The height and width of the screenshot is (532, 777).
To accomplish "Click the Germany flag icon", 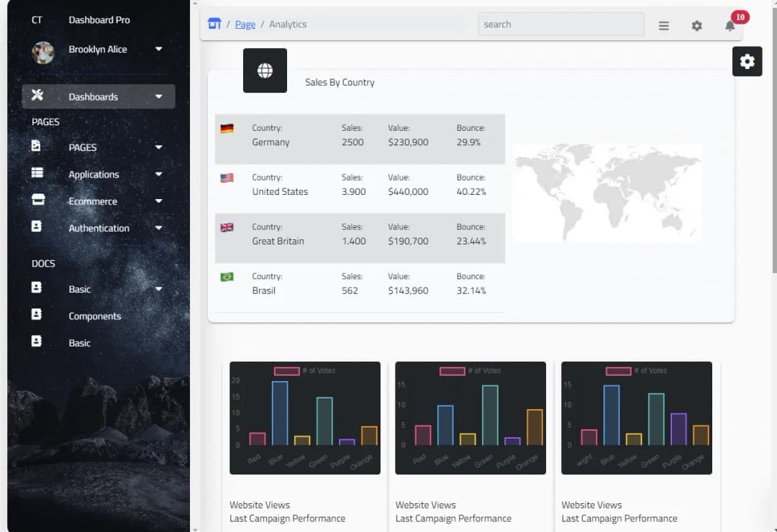I will point(227,128).
